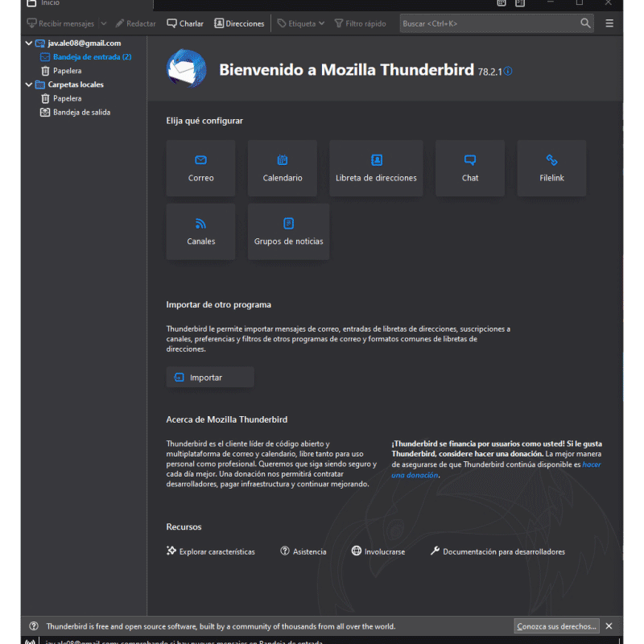This screenshot has height=644, width=644.
Task: Expand the Etiqueta dropdown menu
Action: (322, 24)
